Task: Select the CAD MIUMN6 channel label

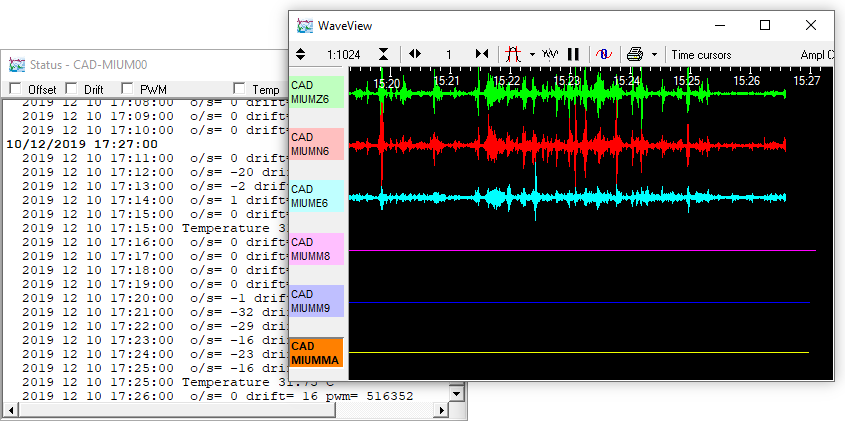Action: [x=316, y=144]
